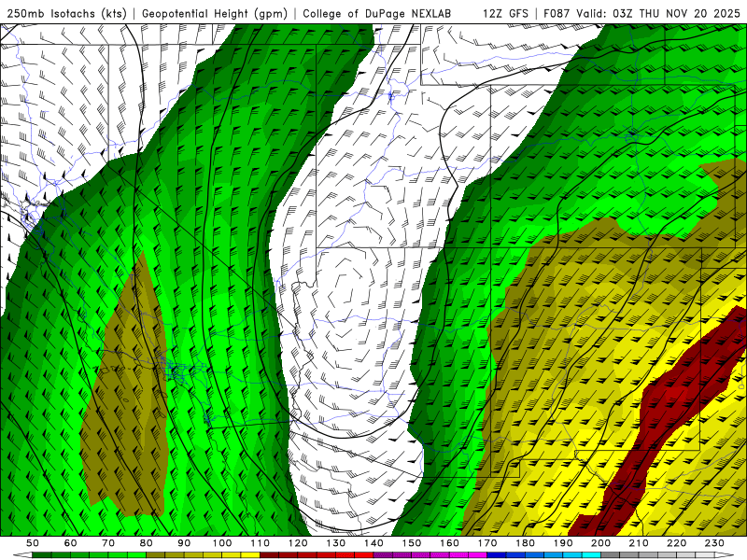Click the '250mb Isotachs (kts)' title text
The image size is (747, 560).
tap(66, 13)
